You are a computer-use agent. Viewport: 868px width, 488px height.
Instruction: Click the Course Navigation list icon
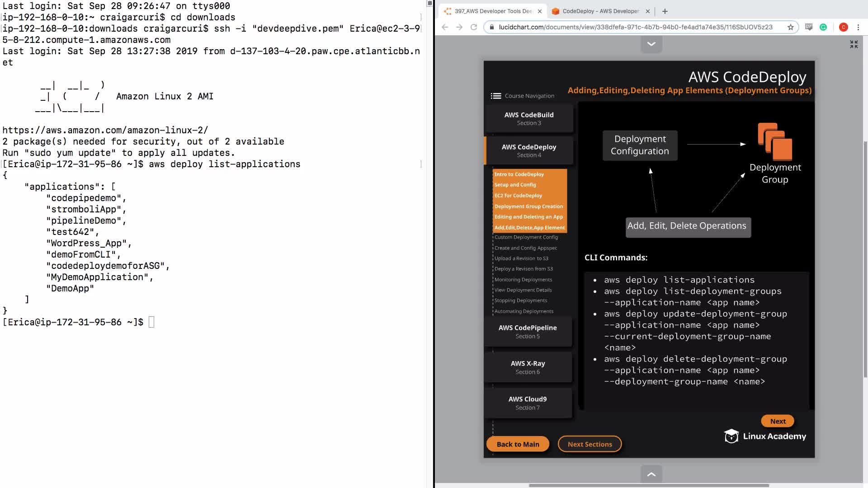point(496,96)
